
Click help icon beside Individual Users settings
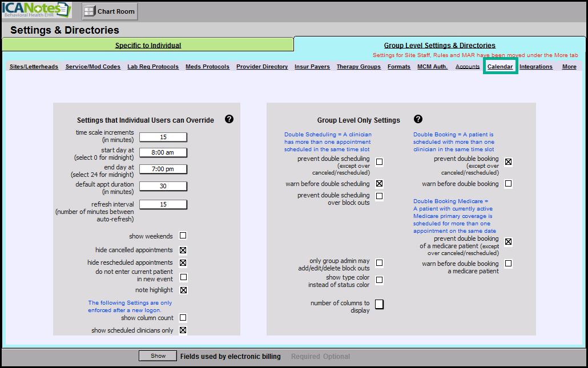229,119
